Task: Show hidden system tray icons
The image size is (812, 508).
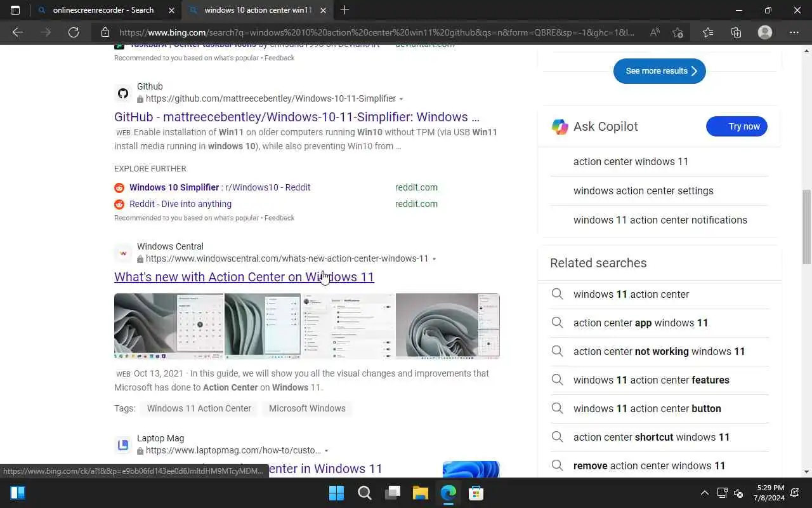Action: (704, 493)
